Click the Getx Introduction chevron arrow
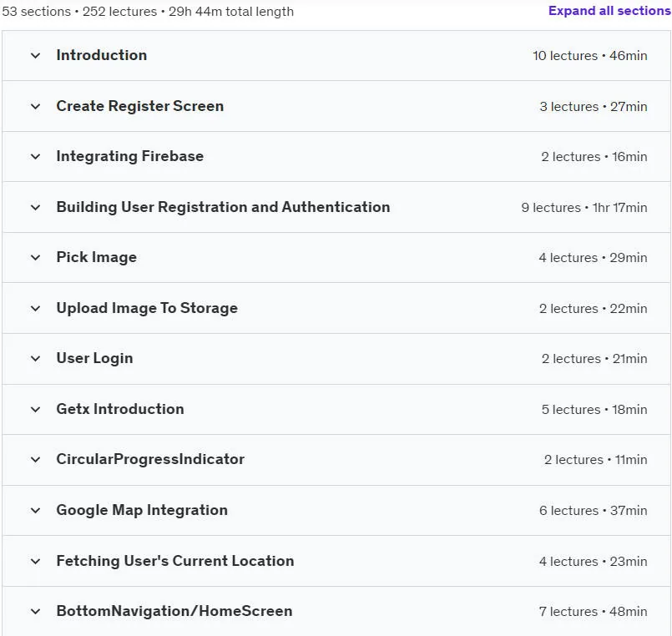 point(36,409)
